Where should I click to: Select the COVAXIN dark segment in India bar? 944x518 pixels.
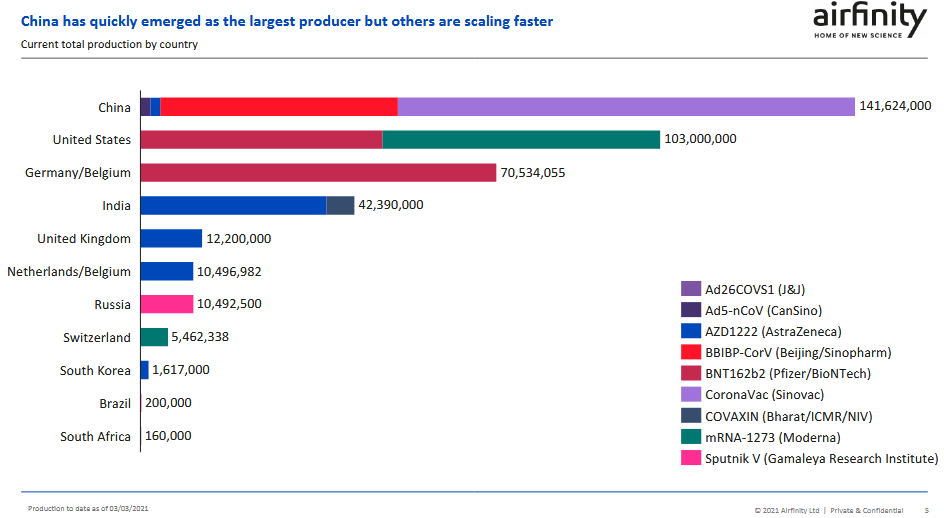click(x=340, y=205)
